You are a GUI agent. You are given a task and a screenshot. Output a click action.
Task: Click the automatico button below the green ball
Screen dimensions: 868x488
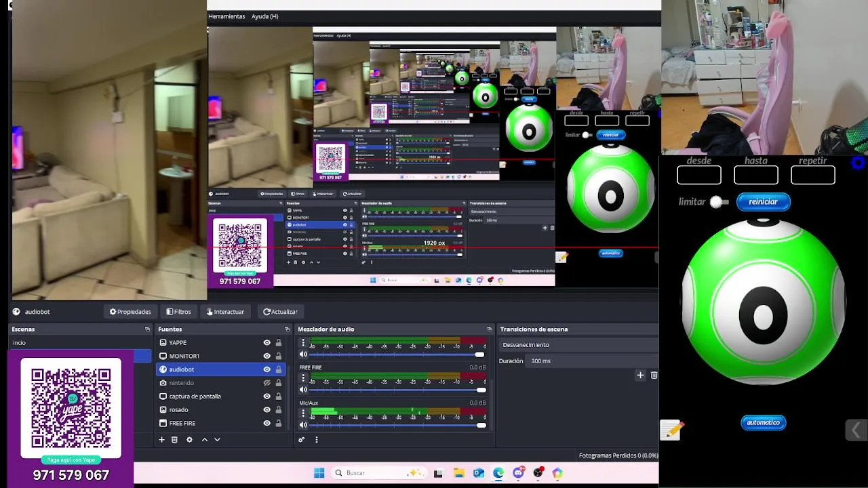pos(763,422)
